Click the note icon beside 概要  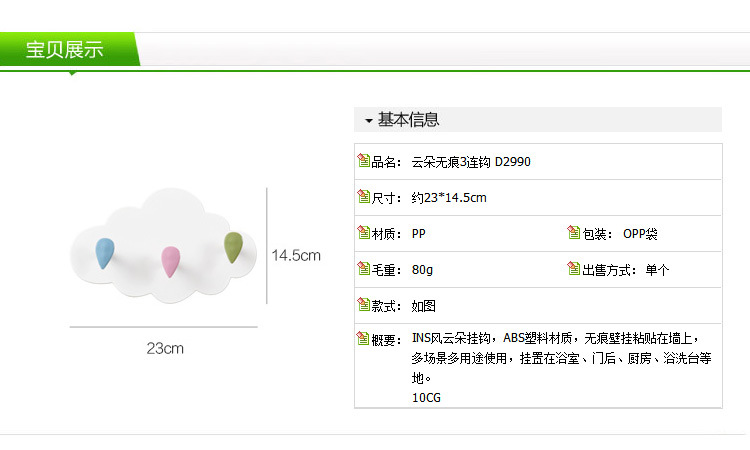364,339
